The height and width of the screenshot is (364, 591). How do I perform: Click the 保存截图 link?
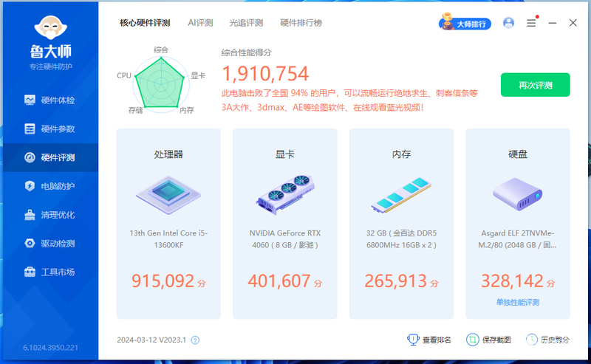point(496,340)
